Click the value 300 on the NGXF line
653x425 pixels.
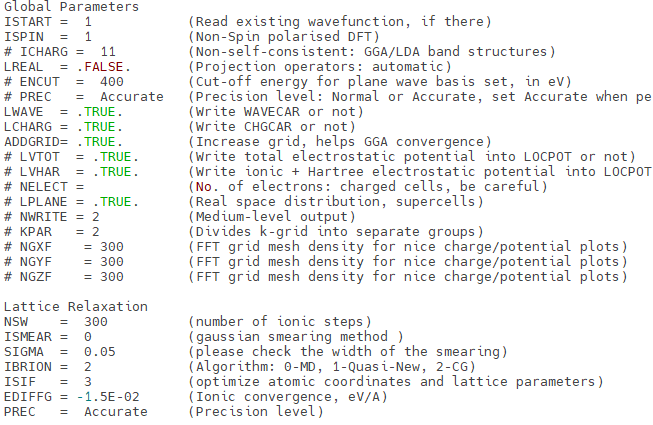[112, 246]
